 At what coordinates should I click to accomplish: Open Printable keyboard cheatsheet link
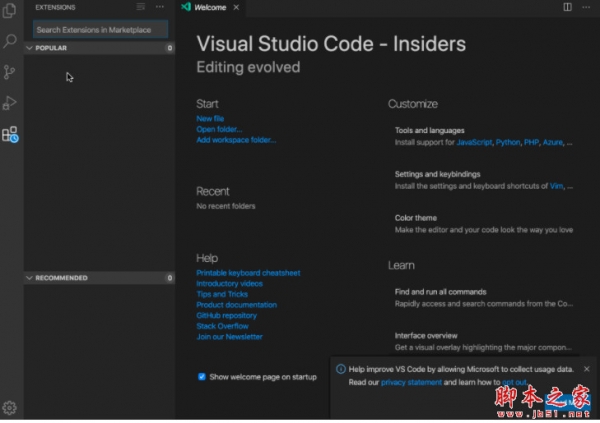coord(248,273)
